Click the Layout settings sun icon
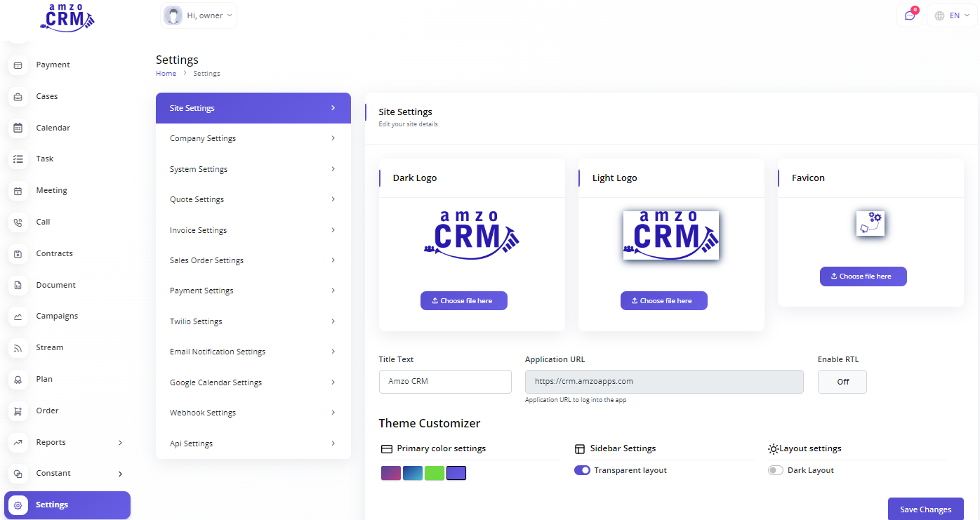The image size is (980, 520). click(774, 449)
